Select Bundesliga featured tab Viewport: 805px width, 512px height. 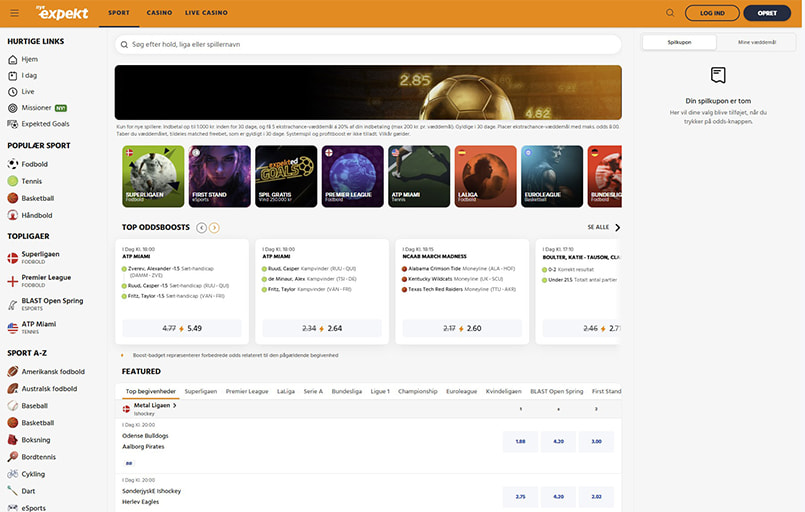[347, 391]
